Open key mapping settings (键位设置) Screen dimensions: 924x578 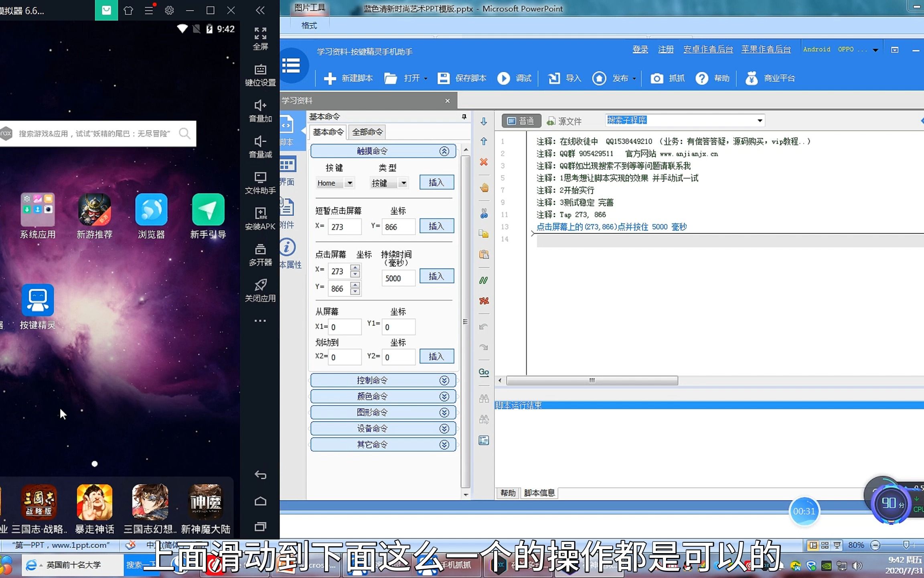(260, 75)
